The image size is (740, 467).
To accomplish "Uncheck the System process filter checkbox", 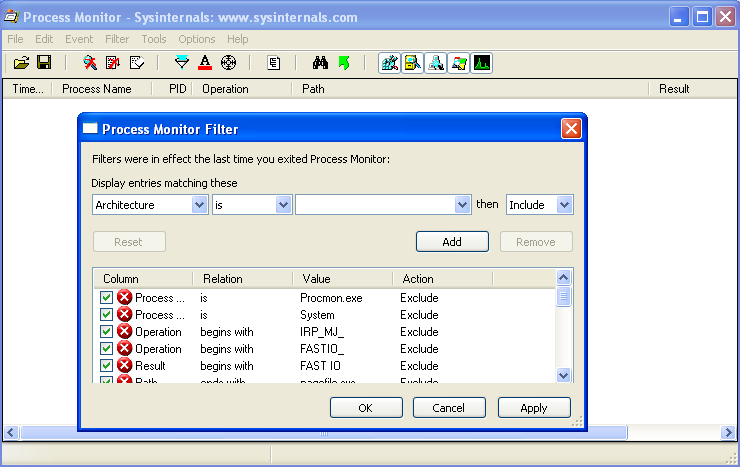I will [106, 315].
